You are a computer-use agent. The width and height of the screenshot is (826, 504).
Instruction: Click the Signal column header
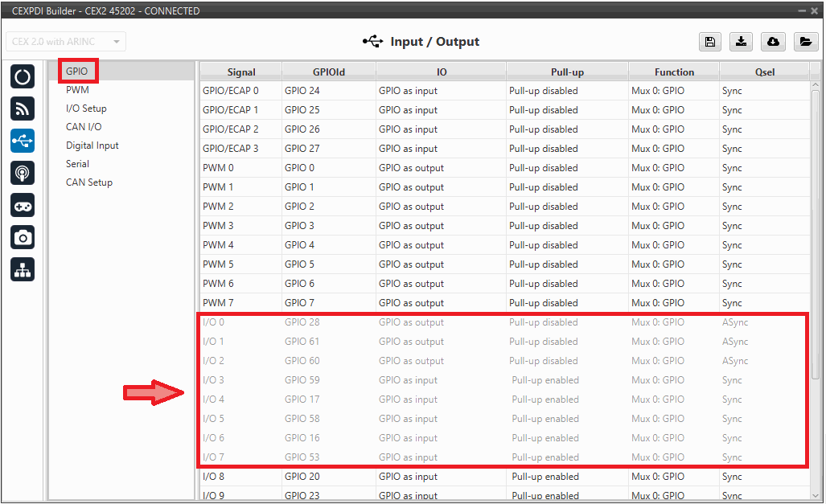[241, 72]
